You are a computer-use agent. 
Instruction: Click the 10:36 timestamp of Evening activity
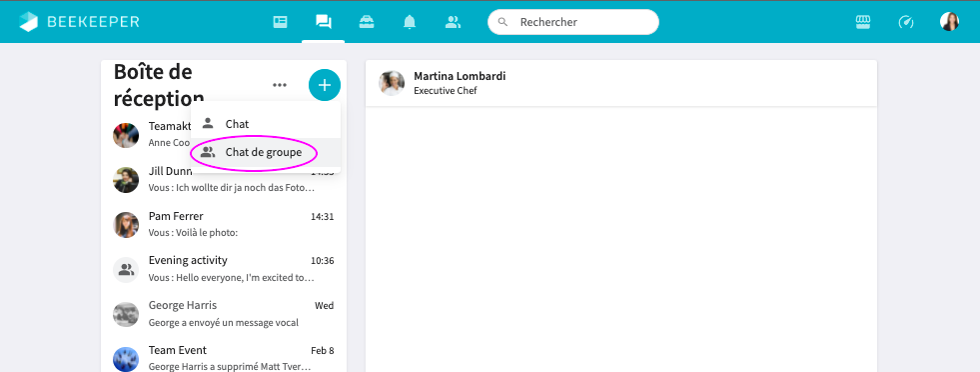(323, 261)
